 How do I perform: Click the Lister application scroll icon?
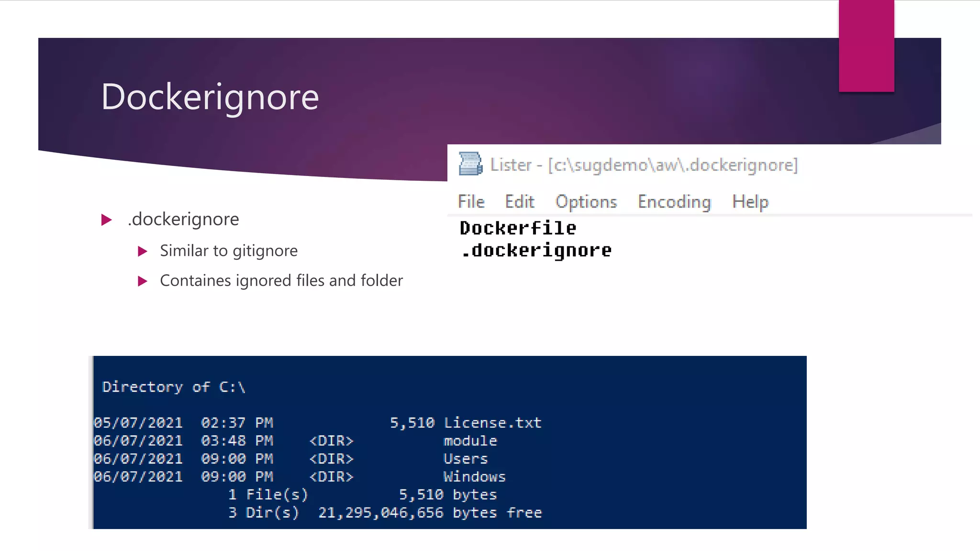pos(470,164)
